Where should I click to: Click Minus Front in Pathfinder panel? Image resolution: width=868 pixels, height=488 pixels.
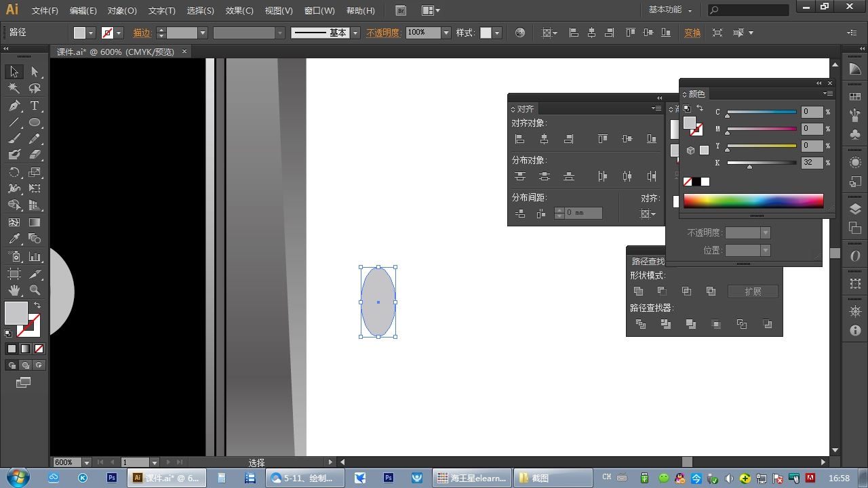pos(662,291)
